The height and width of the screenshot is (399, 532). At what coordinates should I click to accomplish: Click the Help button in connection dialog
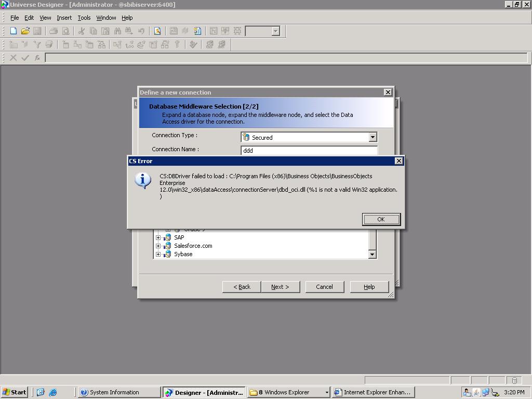[369, 287]
